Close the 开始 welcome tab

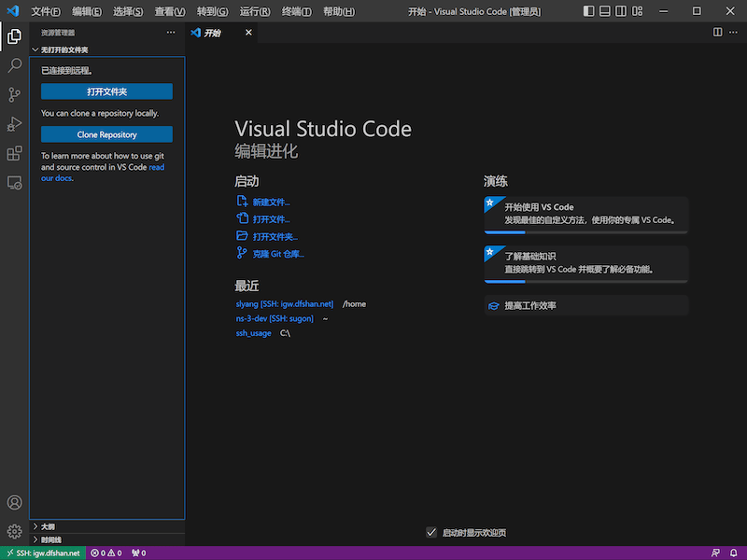[x=248, y=33]
